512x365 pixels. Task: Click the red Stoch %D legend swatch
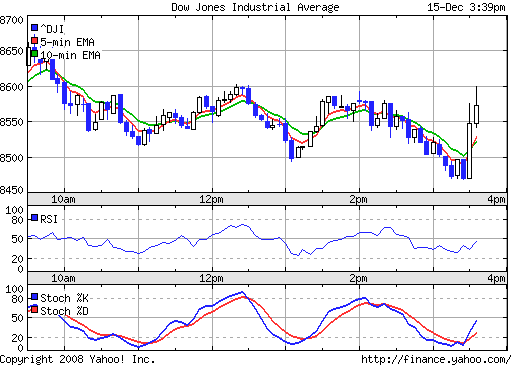pos(34,310)
